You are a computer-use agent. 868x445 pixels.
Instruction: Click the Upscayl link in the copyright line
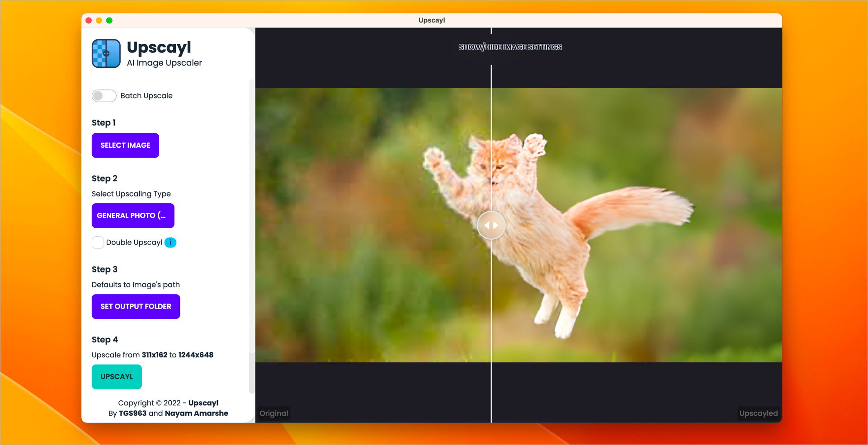(203, 403)
